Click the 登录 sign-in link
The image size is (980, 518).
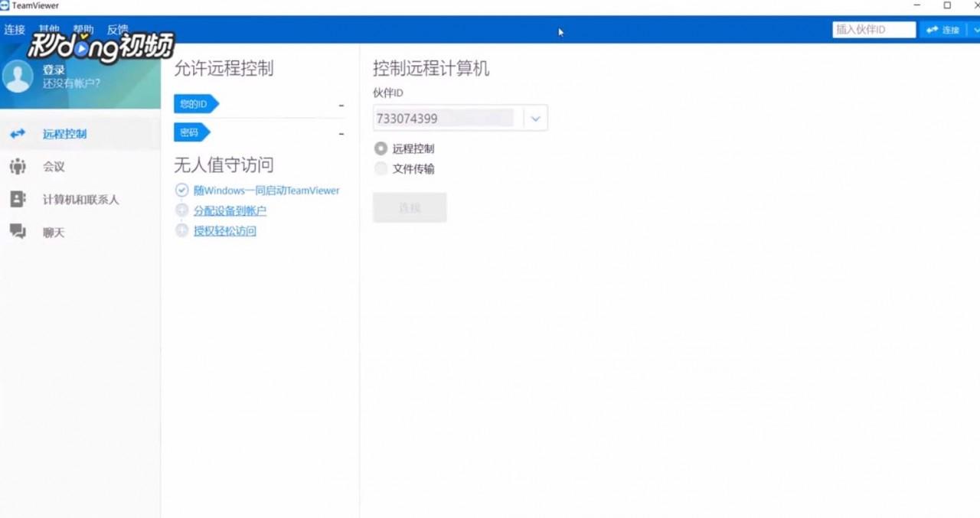click(54, 68)
